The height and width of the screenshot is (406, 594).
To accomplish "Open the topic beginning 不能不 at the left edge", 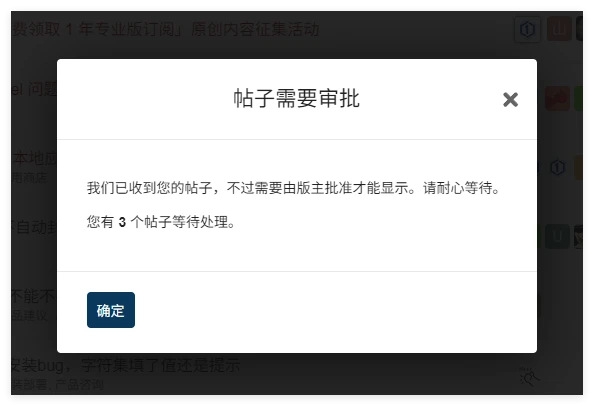I will click(33, 296).
